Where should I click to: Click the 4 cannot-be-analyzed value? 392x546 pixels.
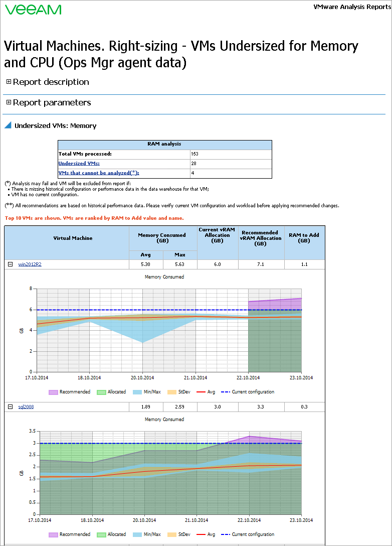tap(192, 173)
